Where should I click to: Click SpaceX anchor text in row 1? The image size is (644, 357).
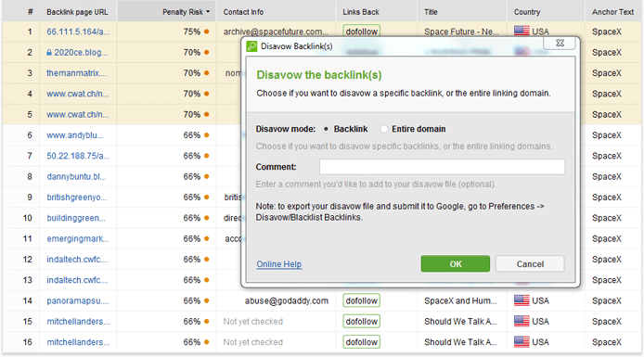(607, 32)
